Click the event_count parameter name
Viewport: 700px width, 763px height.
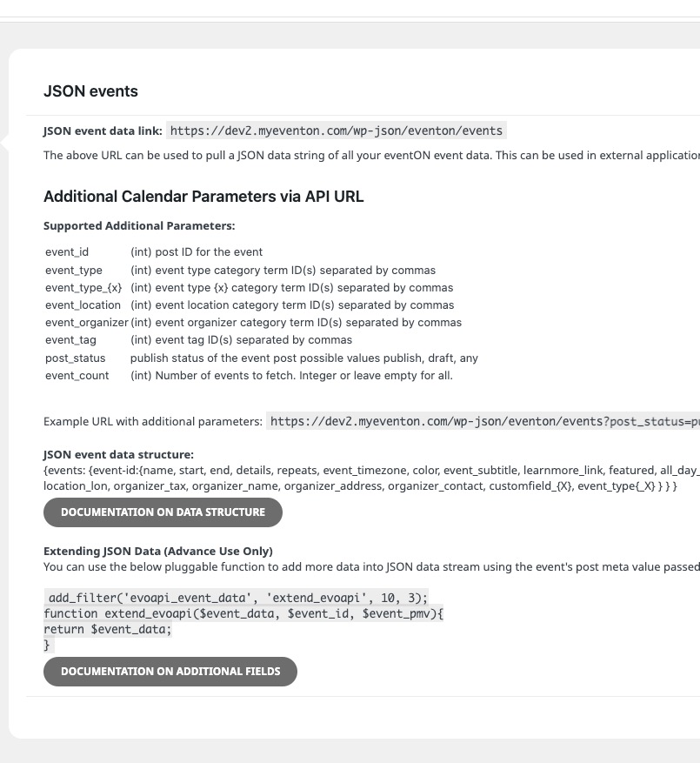click(77, 376)
